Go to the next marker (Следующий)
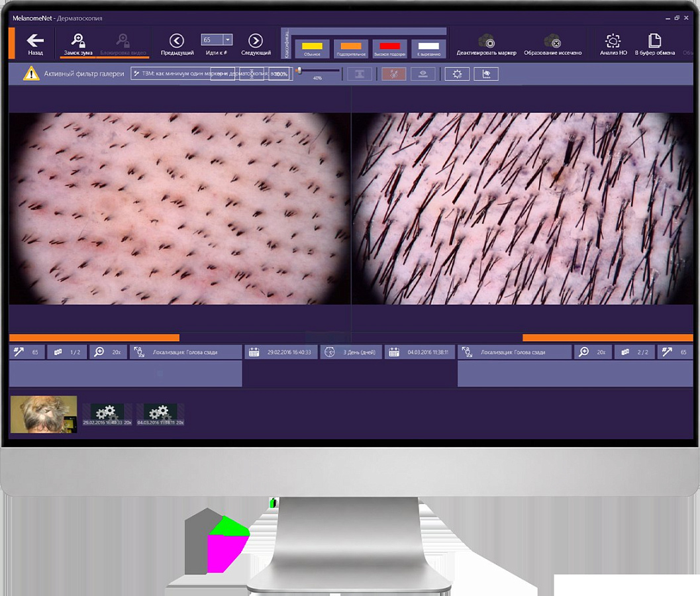Screen dimensions: 700x596 click(x=256, y=44)
